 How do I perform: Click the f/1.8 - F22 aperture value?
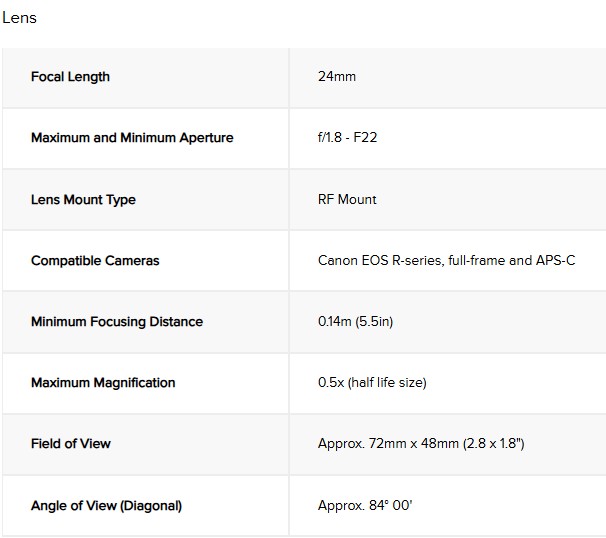(x=347, y=138)
